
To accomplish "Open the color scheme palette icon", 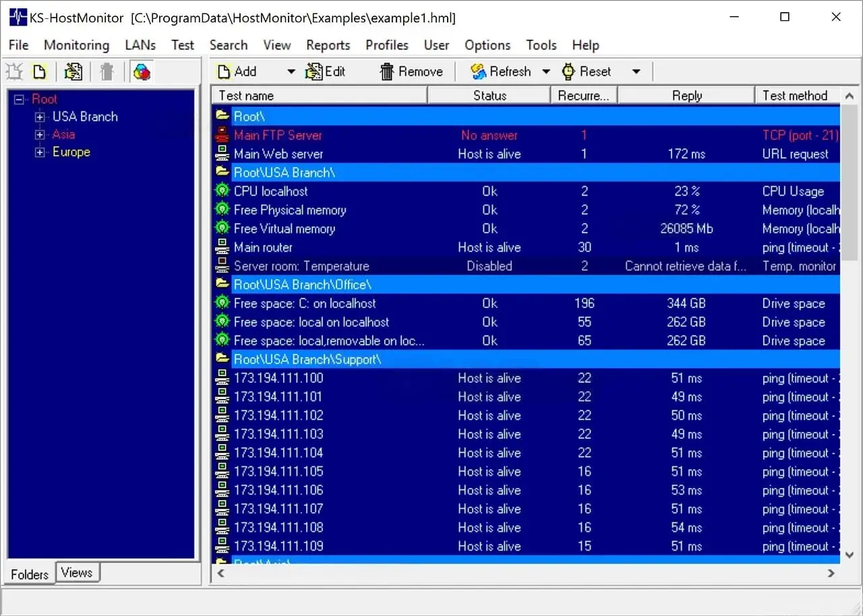I will click(142, 71).
